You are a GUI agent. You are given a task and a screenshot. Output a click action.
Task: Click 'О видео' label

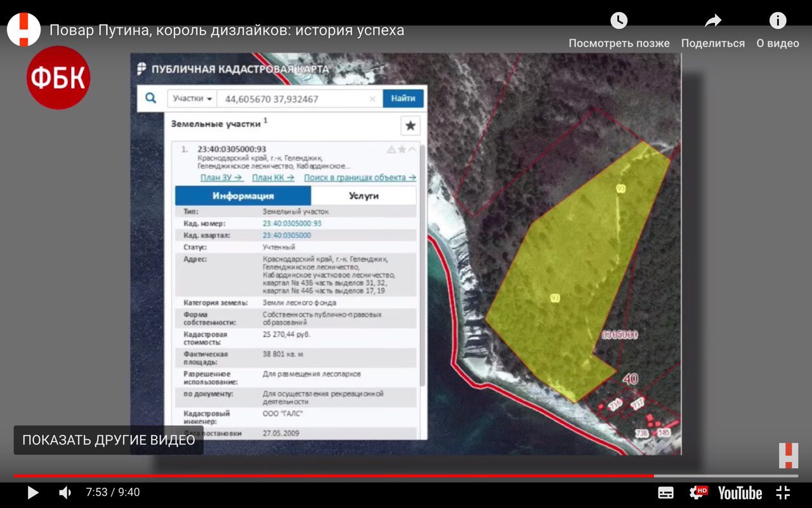778,43
